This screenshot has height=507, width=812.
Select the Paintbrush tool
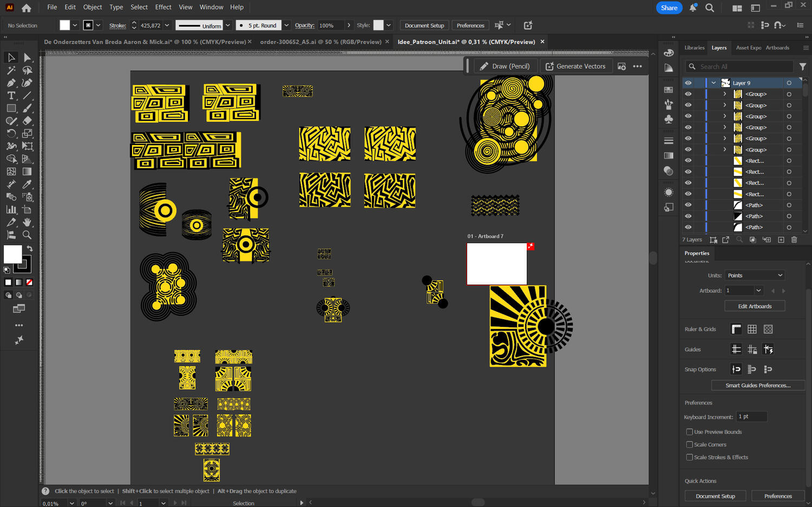[28, 108]
